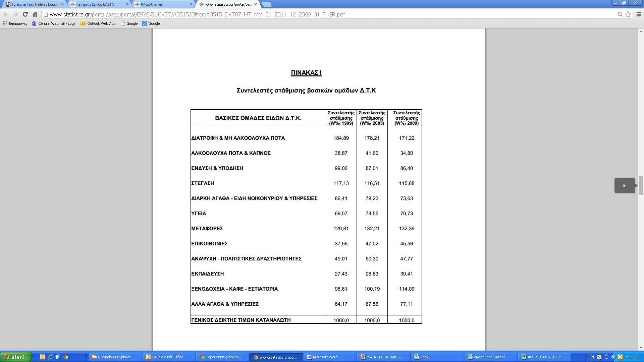The height and width of the screenshot is (362, 644).
Task: Click the Show Desktop quick launch icon
Action: (58, 357)
